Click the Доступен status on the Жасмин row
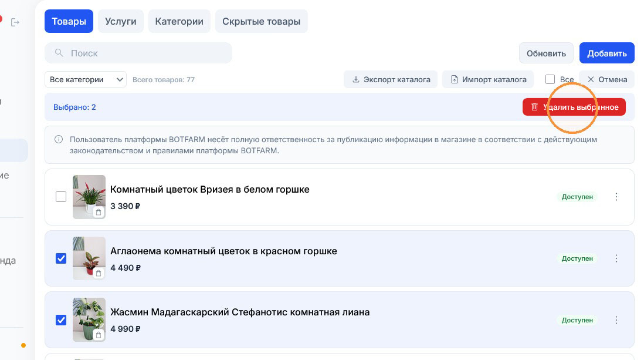 pos(577,320)
